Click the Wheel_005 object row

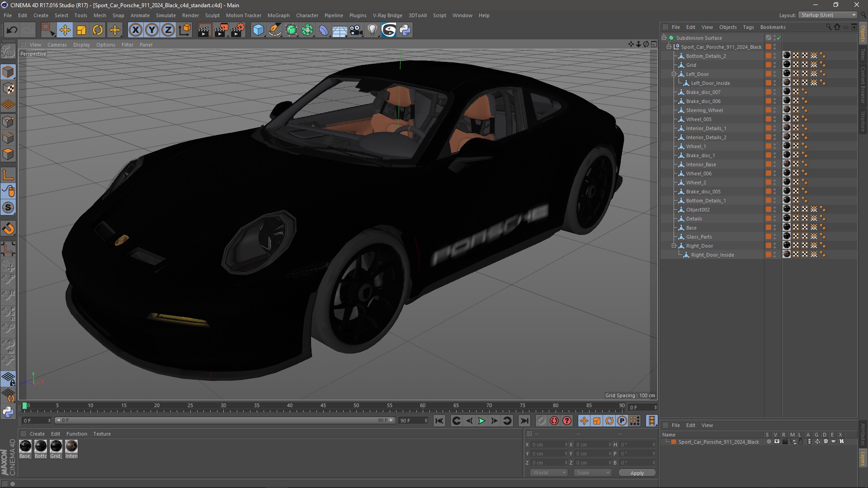(698, 119)
